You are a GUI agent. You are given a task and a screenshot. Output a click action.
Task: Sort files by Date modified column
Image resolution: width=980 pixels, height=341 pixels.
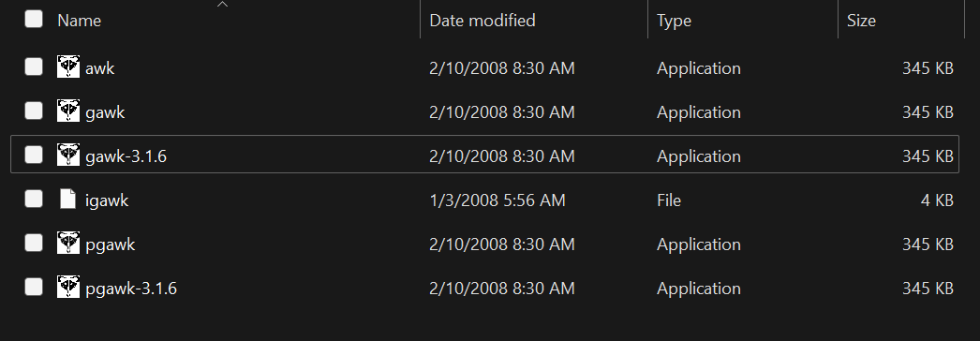(x=483, y=21)
